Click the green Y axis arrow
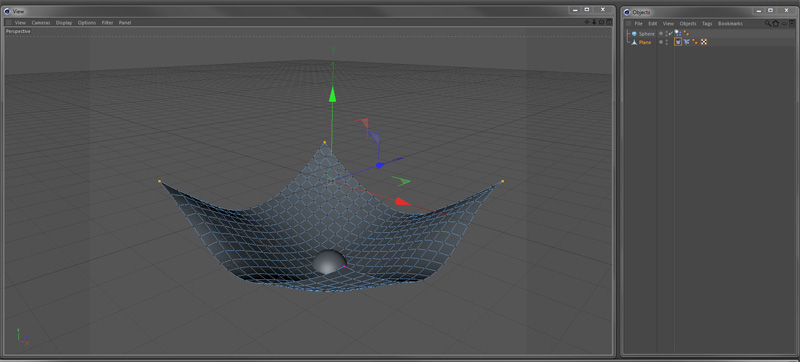 coord(333,94)
